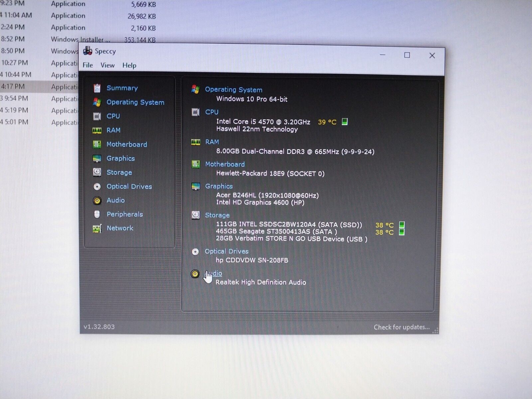This screenshot has height=399, width=532.
Task: Click the Network card icon in sidebar
Action: tap(97, 228)
